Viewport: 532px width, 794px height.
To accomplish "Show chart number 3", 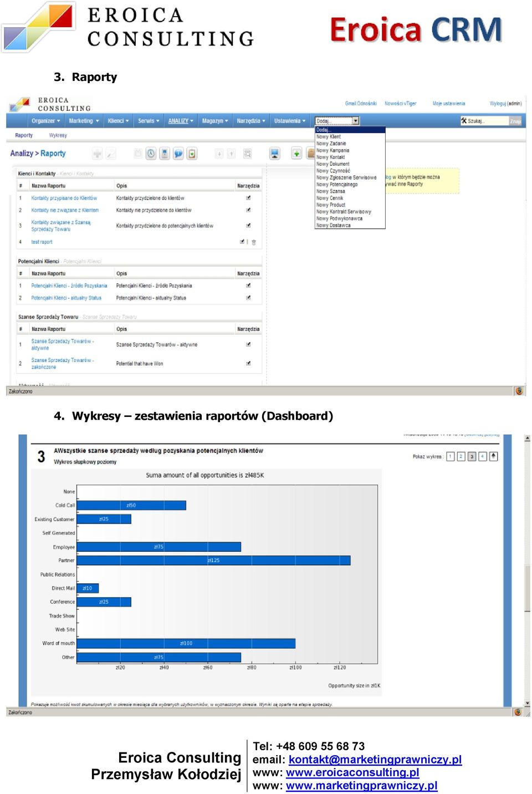I will tap(472, 456).
